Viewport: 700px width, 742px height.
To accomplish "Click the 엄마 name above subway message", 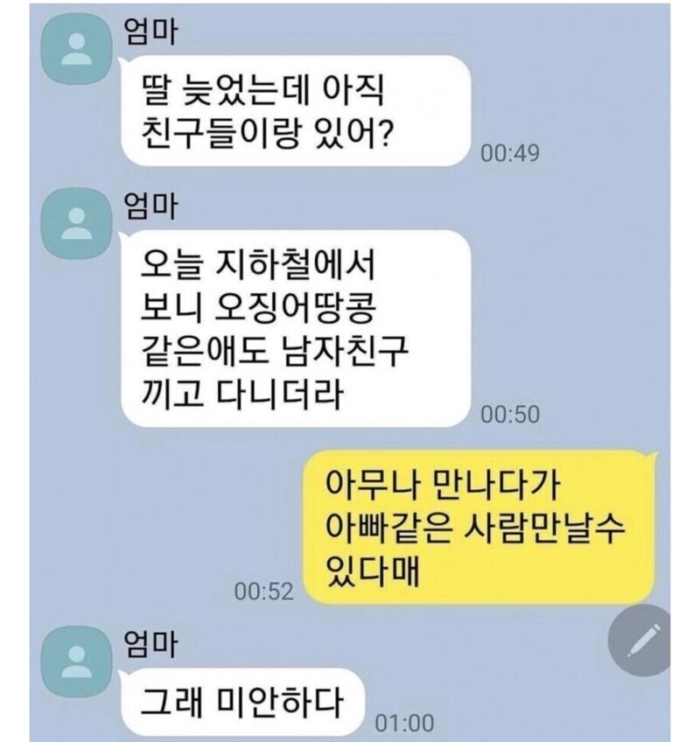I will coord(151,206).
